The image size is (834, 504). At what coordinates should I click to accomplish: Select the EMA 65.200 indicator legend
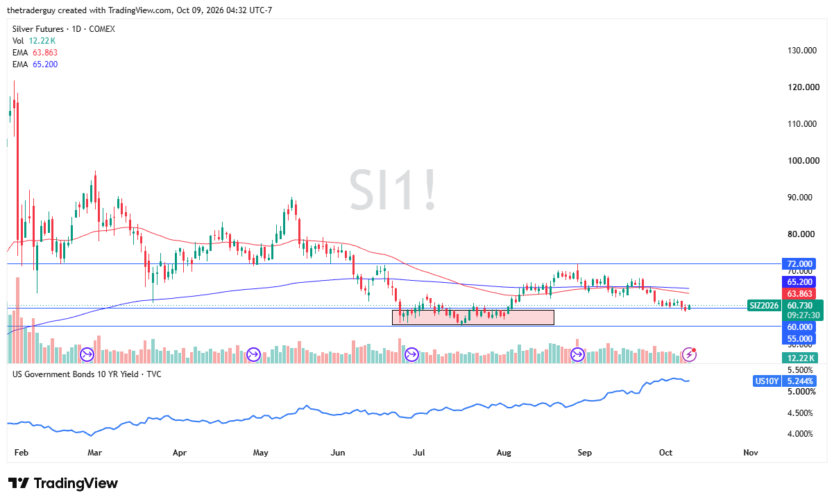[35, 64]
